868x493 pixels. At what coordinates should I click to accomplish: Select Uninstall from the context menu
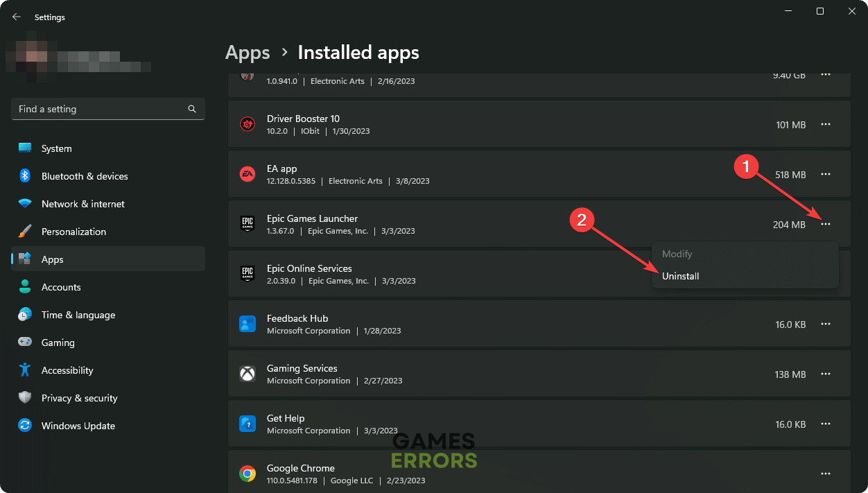[x=681, y=276]
